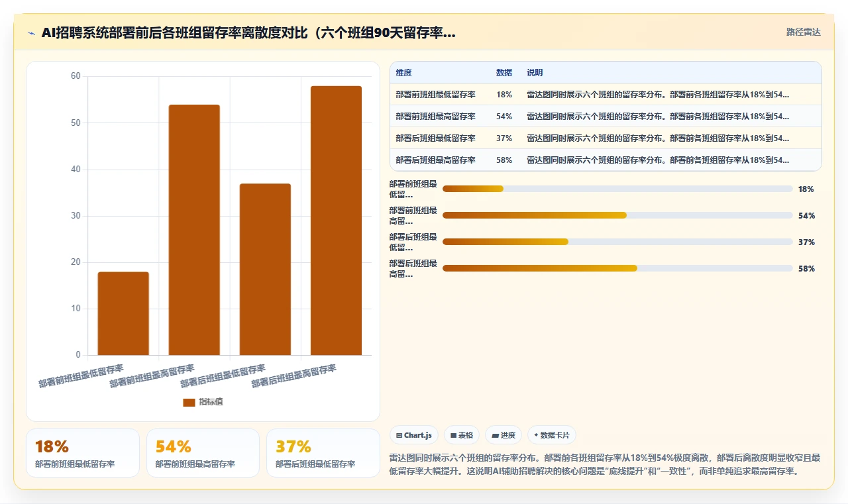Click the 58% cell in the table

point(504,160)
